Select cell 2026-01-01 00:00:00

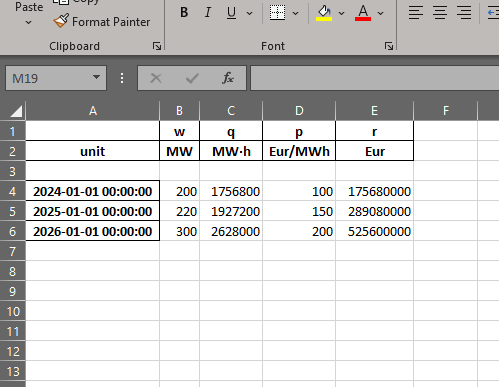click(93, 231)
